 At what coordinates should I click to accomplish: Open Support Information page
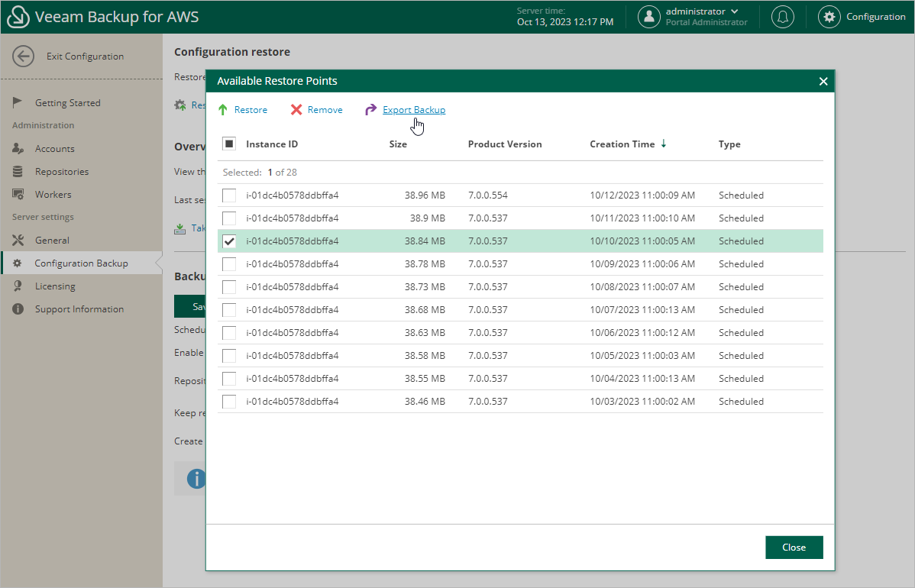pos(79,309)
